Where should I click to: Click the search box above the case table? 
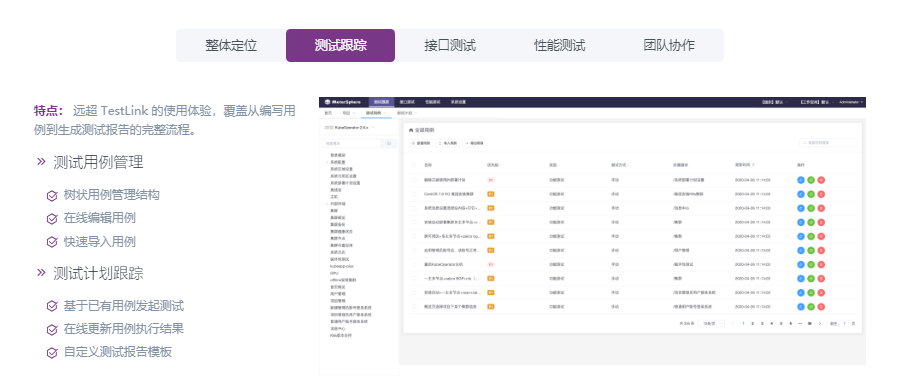pyautogui.click(x=828, y=142)
